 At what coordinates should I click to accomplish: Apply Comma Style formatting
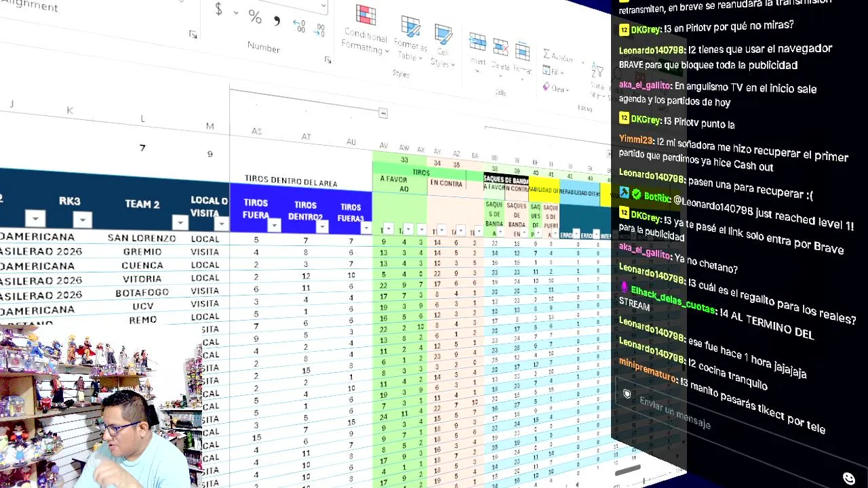(x=277, y=20)
